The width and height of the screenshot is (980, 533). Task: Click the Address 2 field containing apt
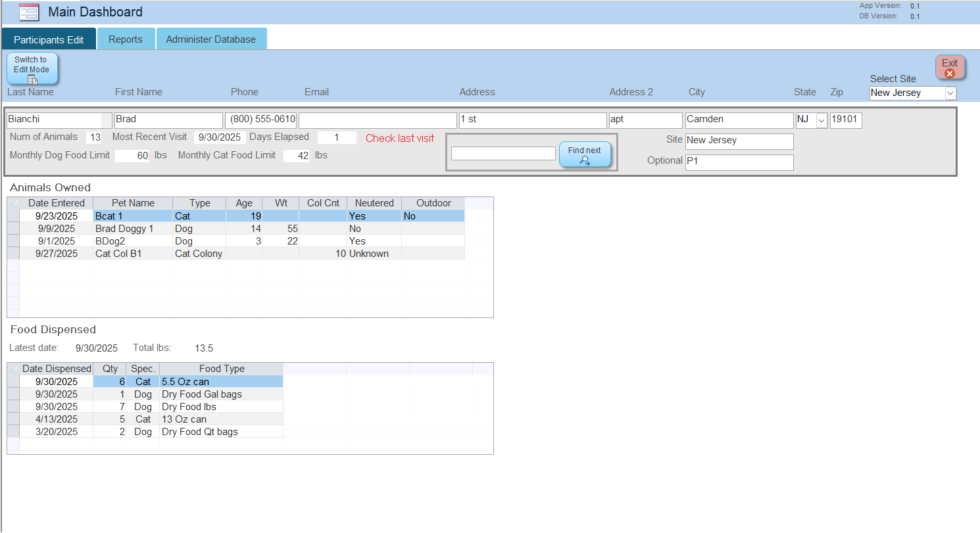(x=645, y=120)
